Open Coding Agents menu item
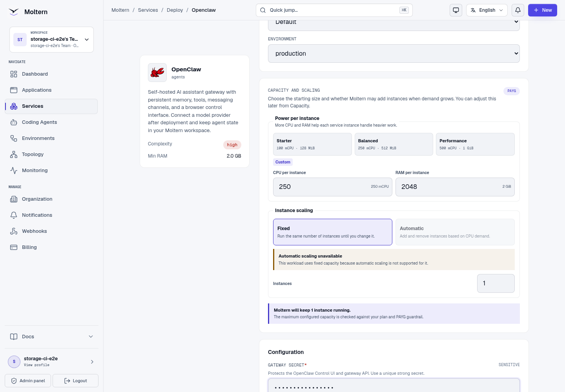The image size is (565, 392). 51,122
